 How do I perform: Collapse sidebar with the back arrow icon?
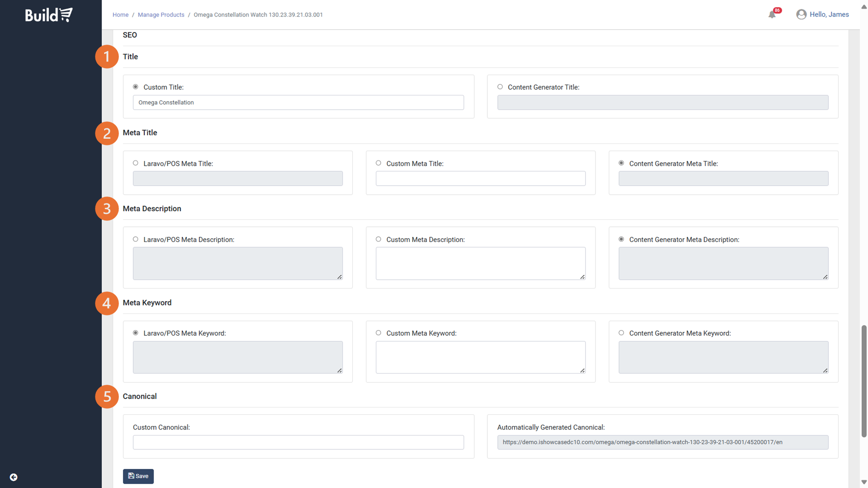[x=13, y=477]
